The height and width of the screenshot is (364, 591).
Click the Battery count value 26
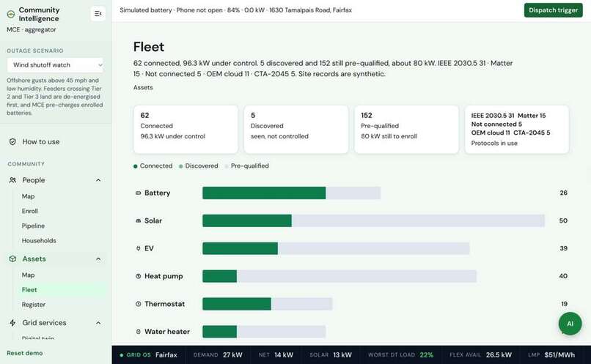tap(563, 193)
